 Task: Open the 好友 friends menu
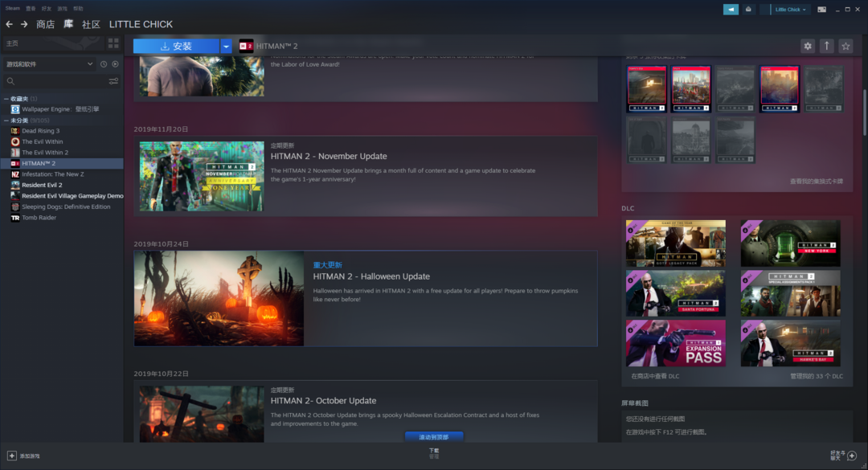click(x=47, y=8)
